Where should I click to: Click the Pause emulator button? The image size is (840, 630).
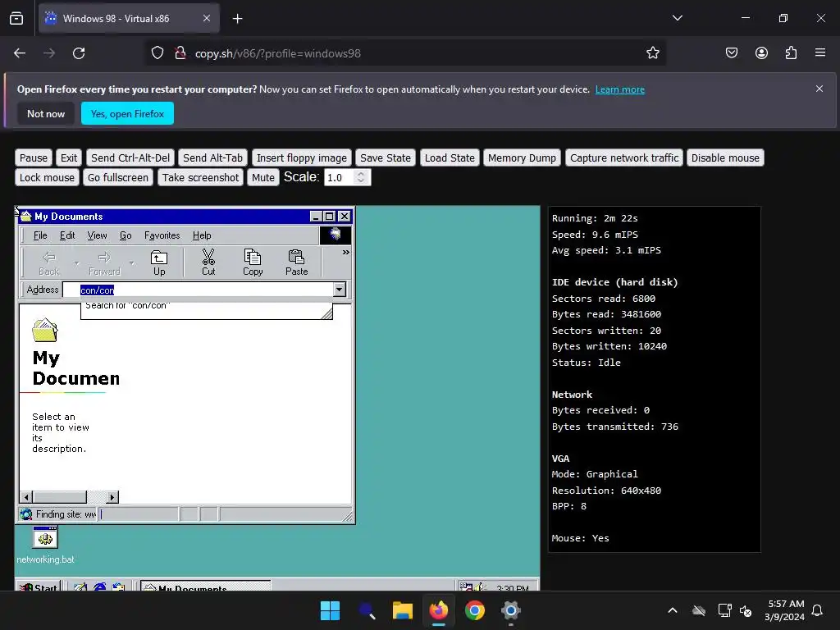(33, 158)
